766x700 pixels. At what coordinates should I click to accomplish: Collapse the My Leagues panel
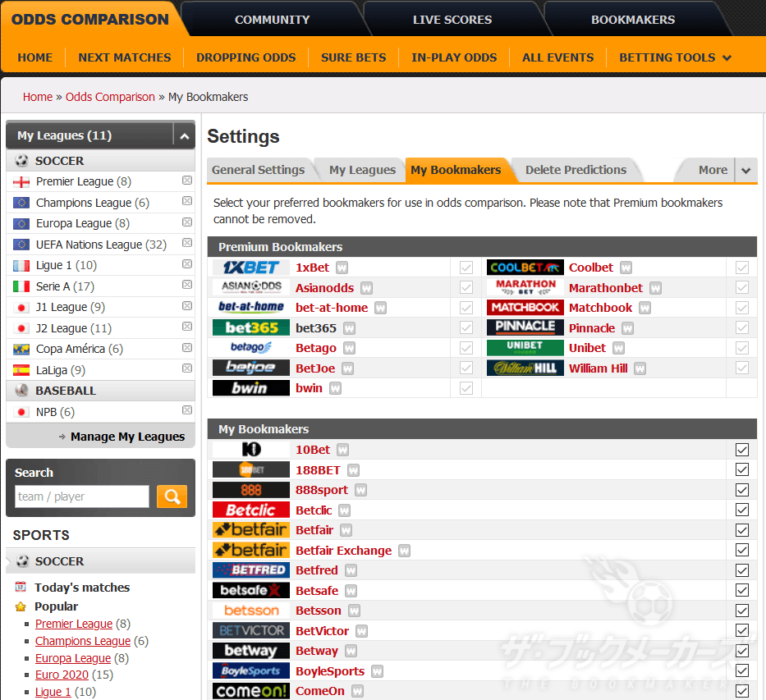pos(184,135)
